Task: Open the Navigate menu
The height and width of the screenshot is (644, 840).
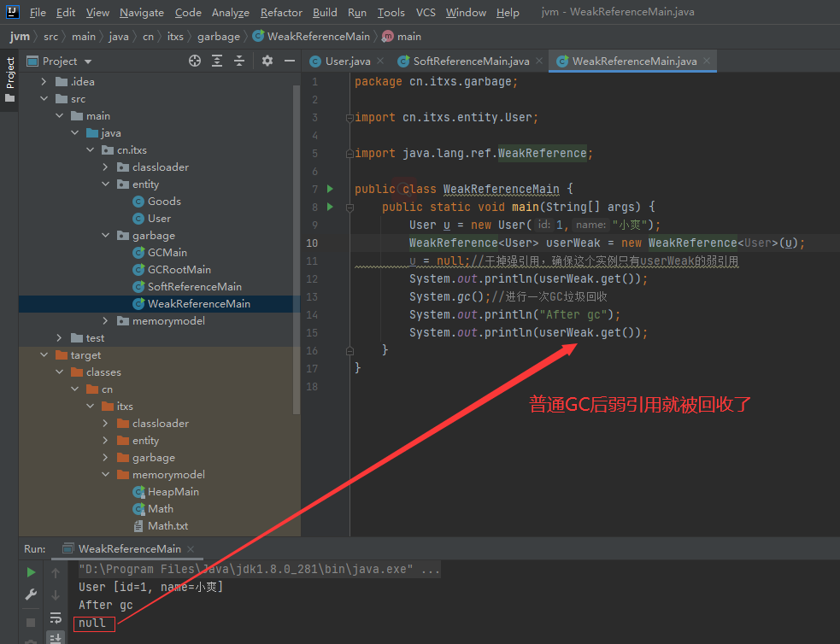Action: click(142, 12)
